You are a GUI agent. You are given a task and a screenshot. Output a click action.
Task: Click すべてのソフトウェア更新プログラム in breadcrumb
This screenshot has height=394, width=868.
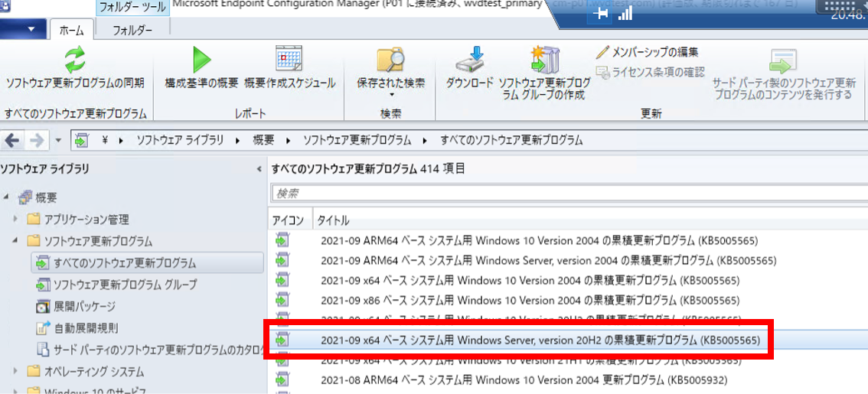pyautogui.click(x=511, y=141)
